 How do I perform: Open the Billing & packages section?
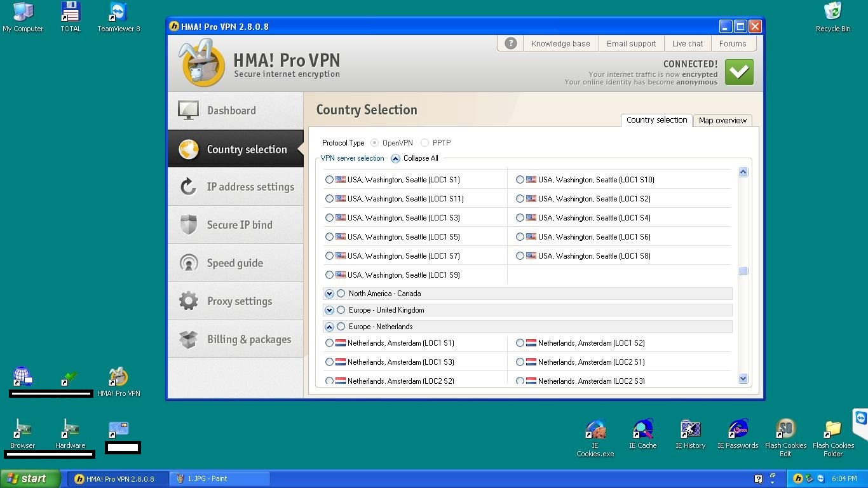(x=235, y=339)
